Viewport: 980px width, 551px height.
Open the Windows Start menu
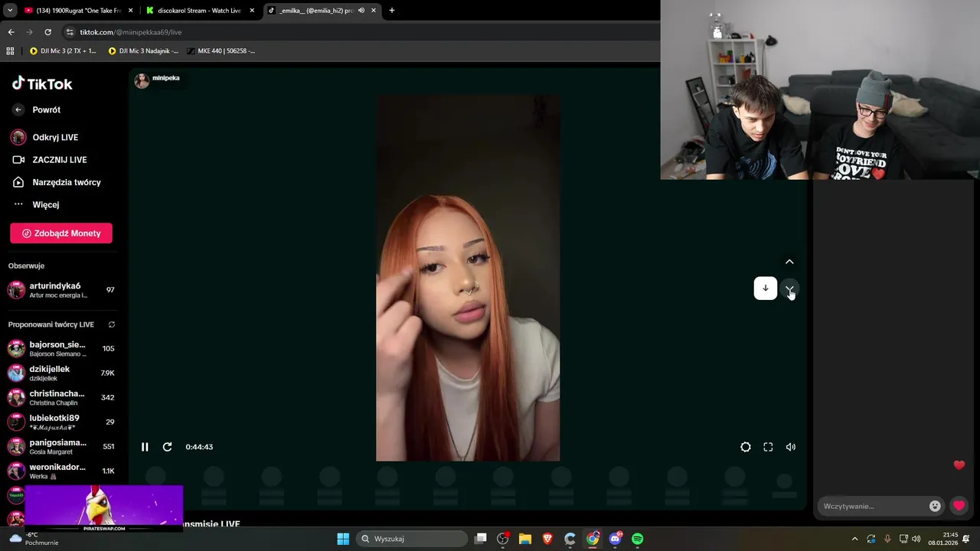point(343,539)
